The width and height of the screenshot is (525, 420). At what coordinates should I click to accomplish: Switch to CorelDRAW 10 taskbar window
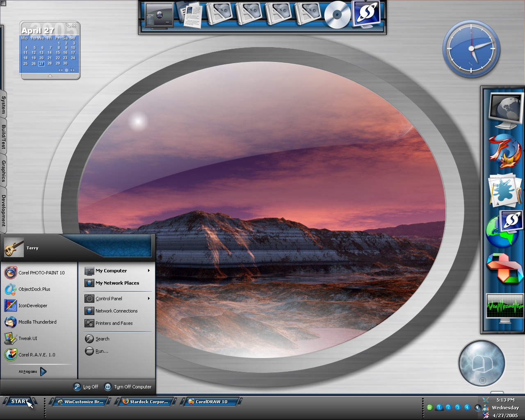(x=212, y=402)
